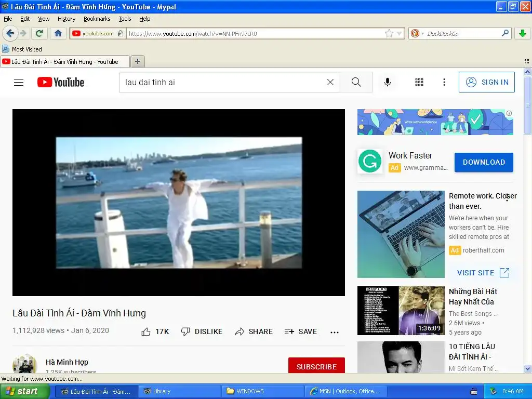
Task: Search with voice microphone icon
Action: [388, 82]
